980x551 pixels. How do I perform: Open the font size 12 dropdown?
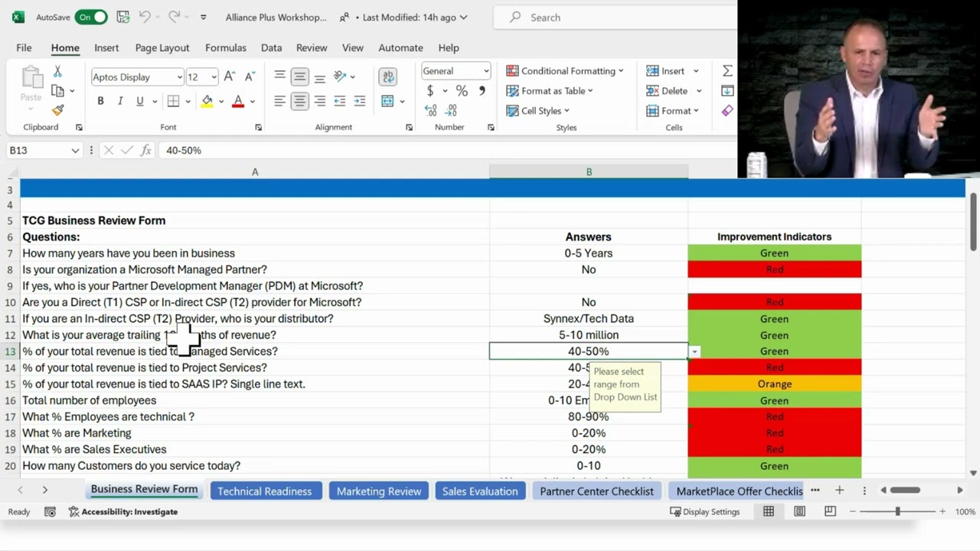(214, 77)
